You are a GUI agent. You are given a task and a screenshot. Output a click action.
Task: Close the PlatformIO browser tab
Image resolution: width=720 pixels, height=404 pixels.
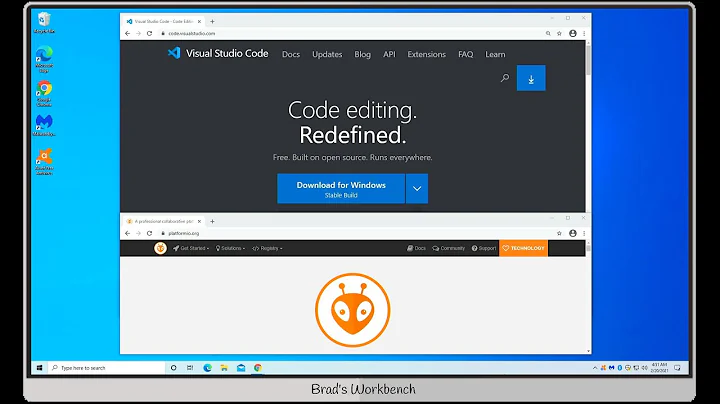coord(199,221)
